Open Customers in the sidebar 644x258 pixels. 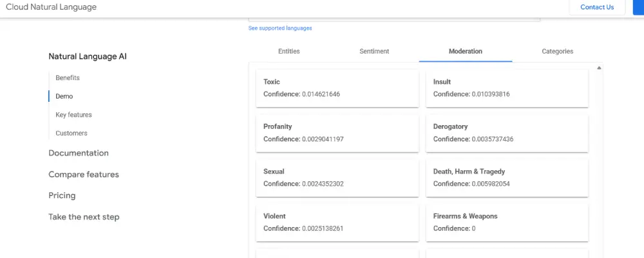71,134
